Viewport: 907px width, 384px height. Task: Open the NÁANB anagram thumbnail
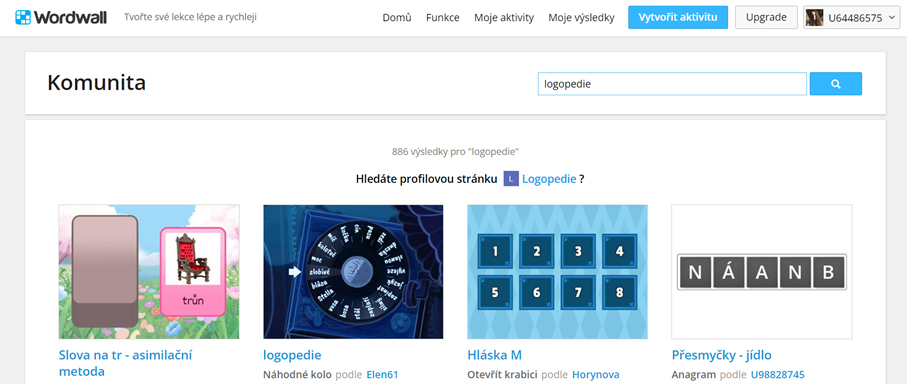point(762,272)
